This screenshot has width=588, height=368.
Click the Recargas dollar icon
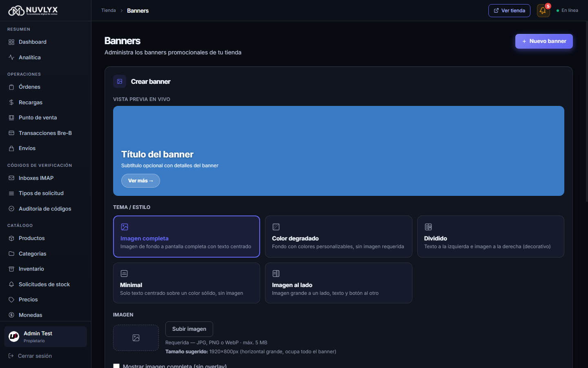click(x=11, y=102)
